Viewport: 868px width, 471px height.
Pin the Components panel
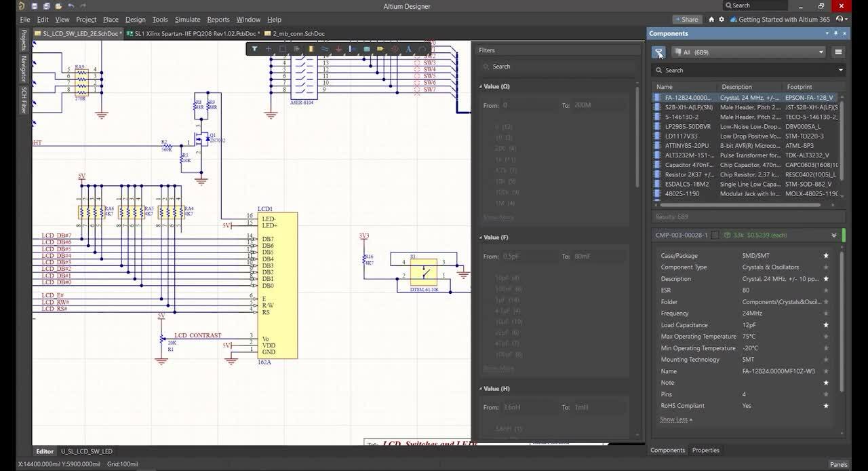[x=835, y=33]
